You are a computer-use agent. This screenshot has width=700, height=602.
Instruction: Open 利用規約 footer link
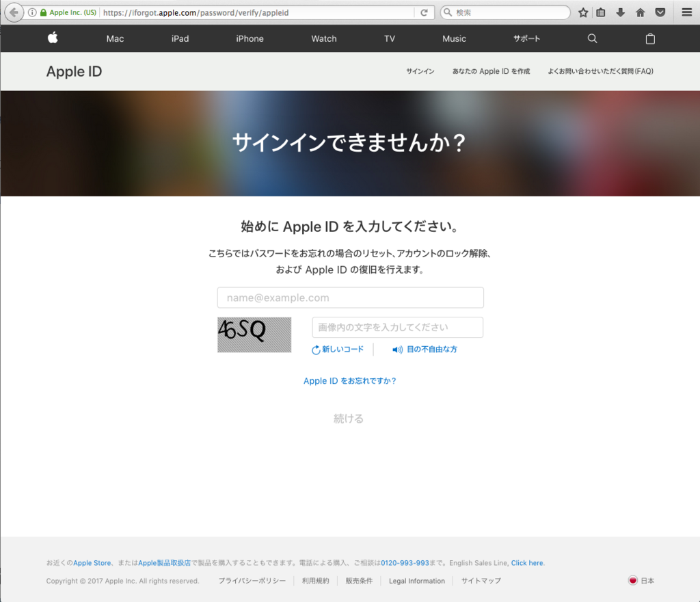(316, 581)
